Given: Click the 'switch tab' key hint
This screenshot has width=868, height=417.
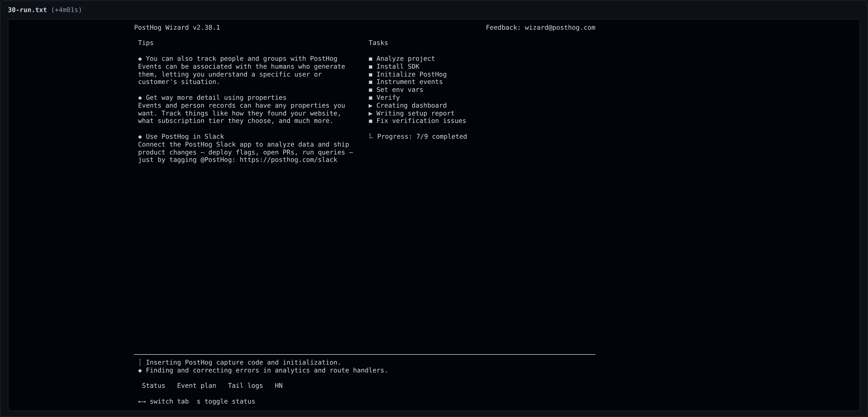Looking at the screenshot, I should tap(163, 401).
